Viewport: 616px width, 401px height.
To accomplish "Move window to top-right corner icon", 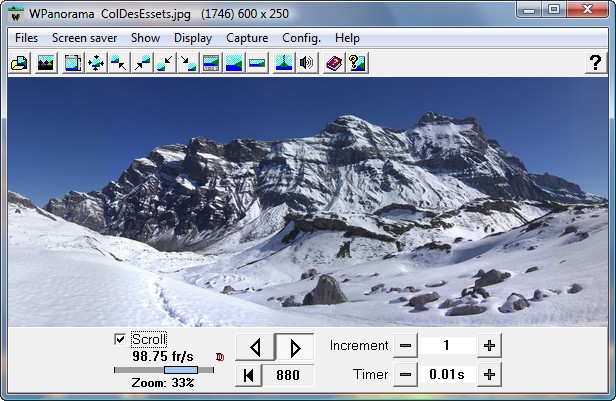I will pyautogui.click(x=142, y=63).
